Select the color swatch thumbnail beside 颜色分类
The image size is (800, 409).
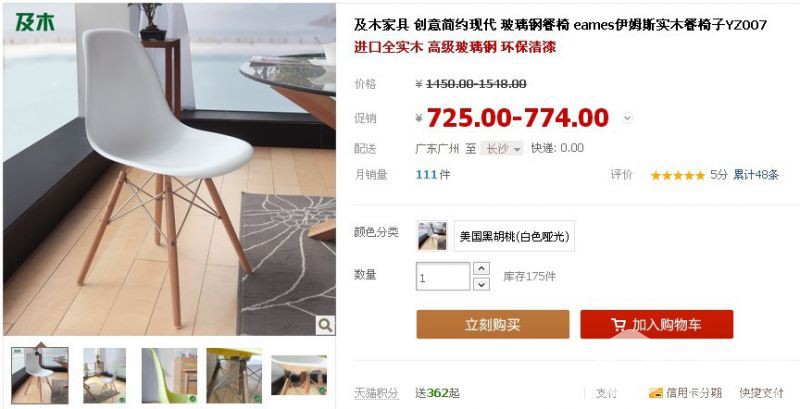pos(432,236)
